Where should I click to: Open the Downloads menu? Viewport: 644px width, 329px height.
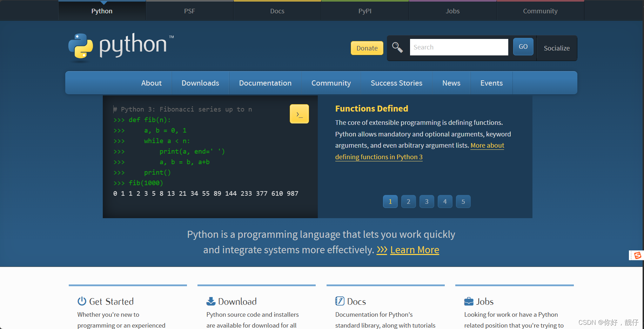click(200, 83)
